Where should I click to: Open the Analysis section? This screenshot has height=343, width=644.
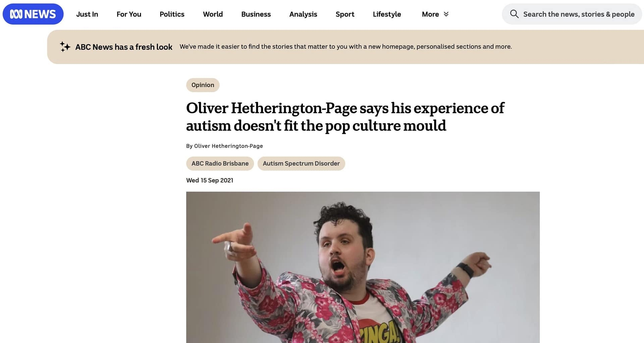click(303, 14)
